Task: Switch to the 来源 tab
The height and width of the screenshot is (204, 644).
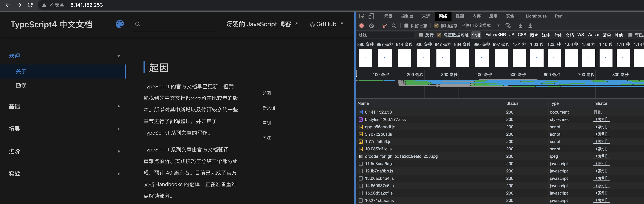Action: [x=426, y=16]
